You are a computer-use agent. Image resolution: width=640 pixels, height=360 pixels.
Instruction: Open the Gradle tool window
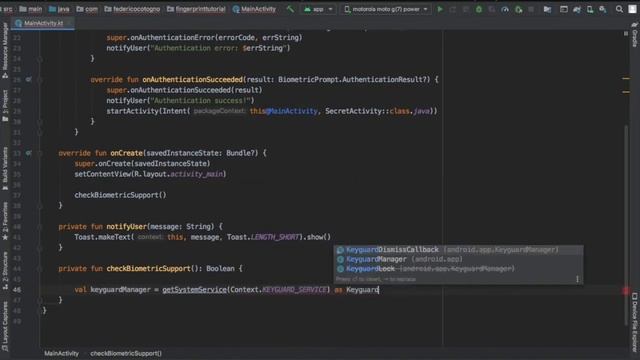pos(635,34)
